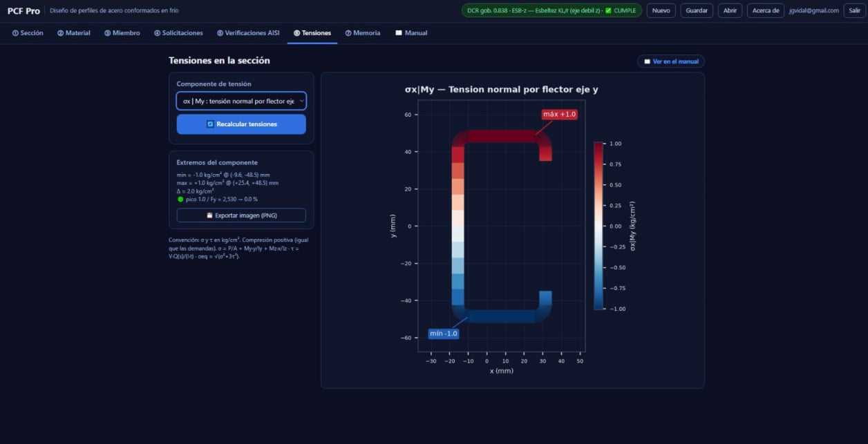Viewport: 868px width, 444px height.
Task: Click the green status dot beside pico
Action: 180,199
